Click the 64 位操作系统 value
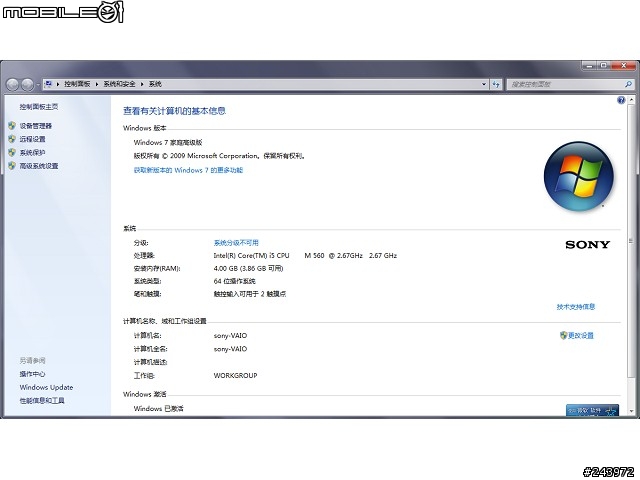640x480 pixels. (x=235, y=281)
